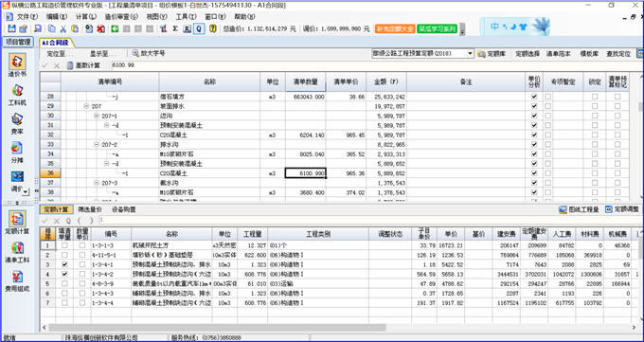Screen dimensions: 644x342
Task: Click the sum Σ toolbar icon
Action: click(175, 28)
